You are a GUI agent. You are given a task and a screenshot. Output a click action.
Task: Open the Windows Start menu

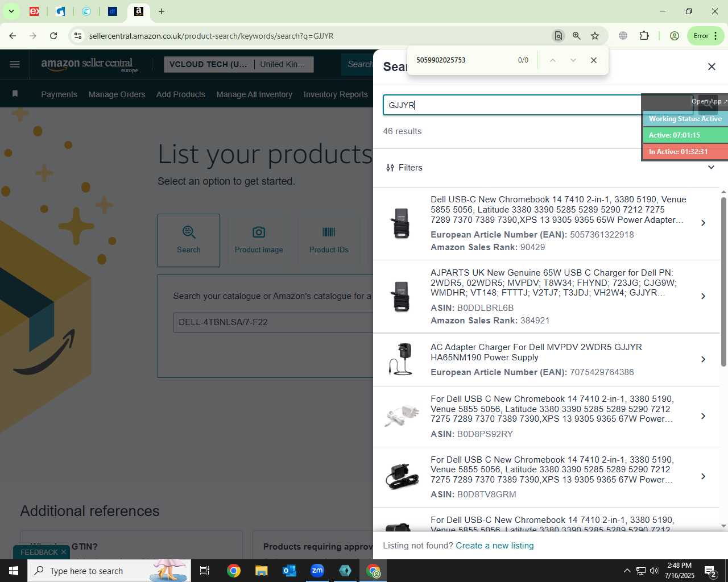tap(14, 571)
